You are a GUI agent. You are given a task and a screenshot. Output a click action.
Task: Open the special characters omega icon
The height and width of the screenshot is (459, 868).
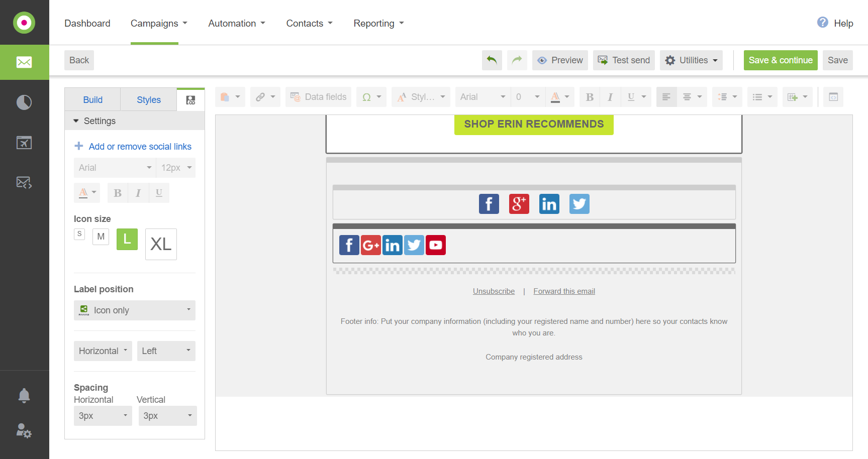click(x=367, y=97)
